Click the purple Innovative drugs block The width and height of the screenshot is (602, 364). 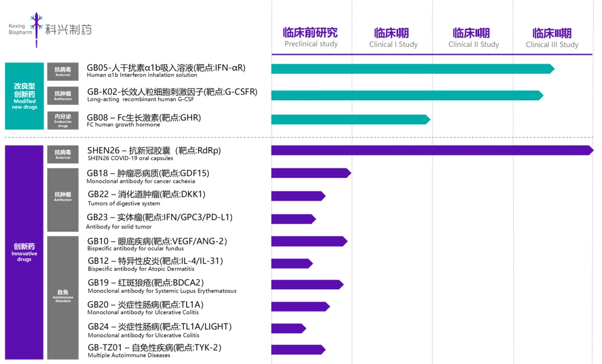25,252
